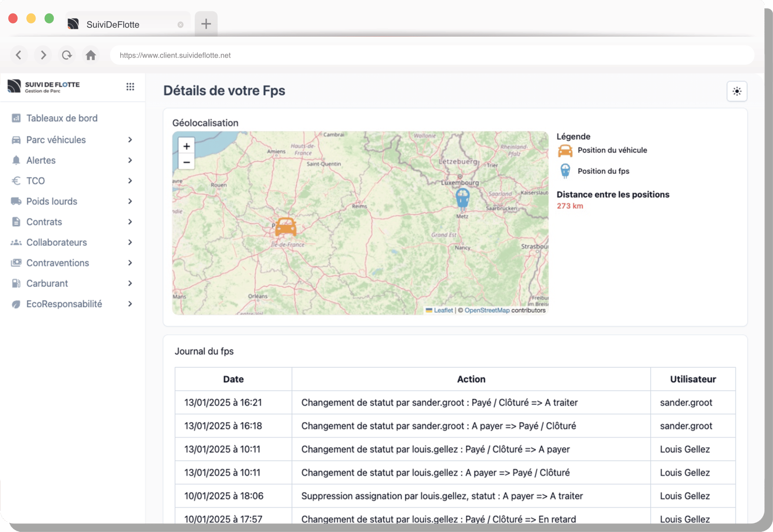This screenshot has height=532, width=773.
Task: Expand the Poids lourds chevron
Action: [130, 201]
